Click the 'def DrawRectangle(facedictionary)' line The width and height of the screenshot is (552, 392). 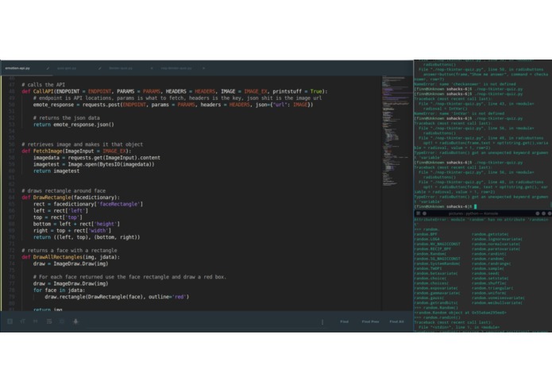pyautogui.click(x=71, y=198)
